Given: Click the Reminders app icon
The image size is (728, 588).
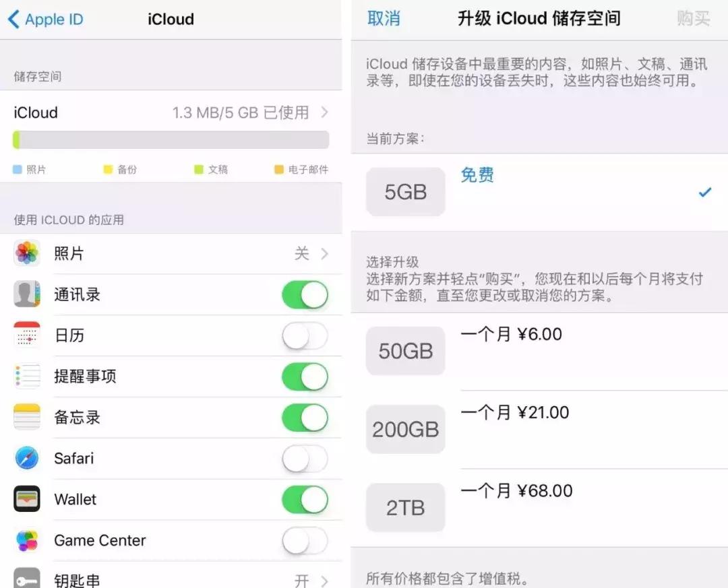Looking at the screenshot, I should tap(26, 377).
